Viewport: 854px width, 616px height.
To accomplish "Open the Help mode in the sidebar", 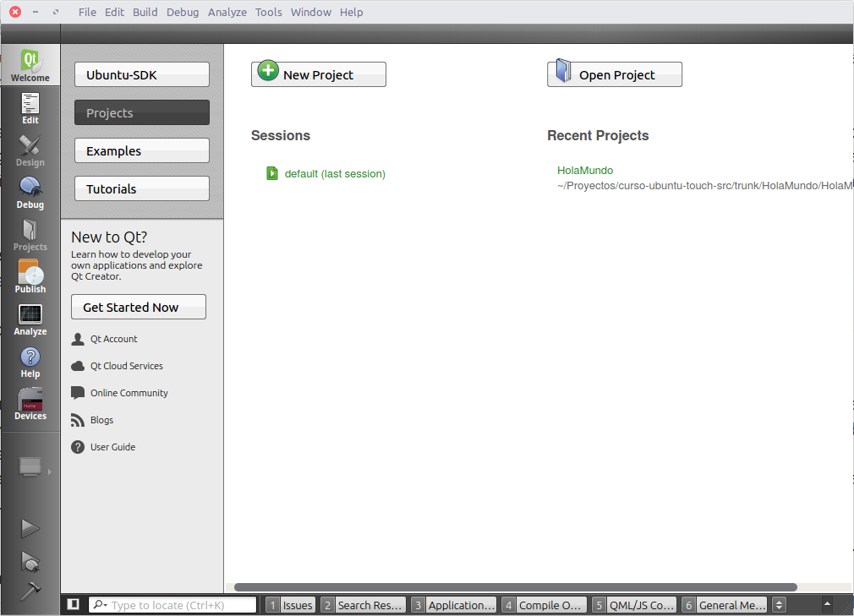I will 30,363.
